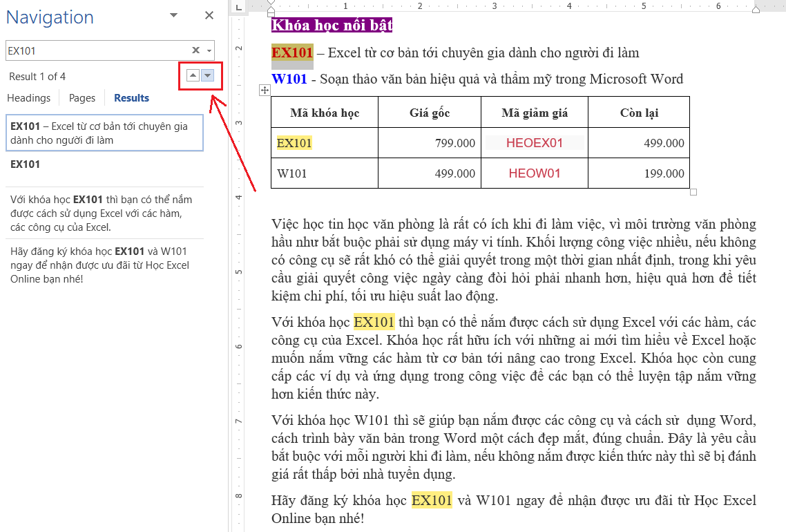Click the 'Khóa học nổi bật' heading
The height and width of the screenshot is (532, 786).
tap(332, 26)
